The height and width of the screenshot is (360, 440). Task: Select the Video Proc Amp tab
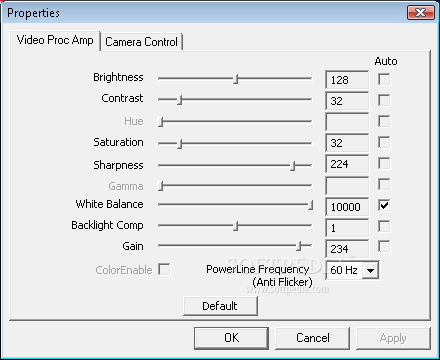tap(55, 40)
